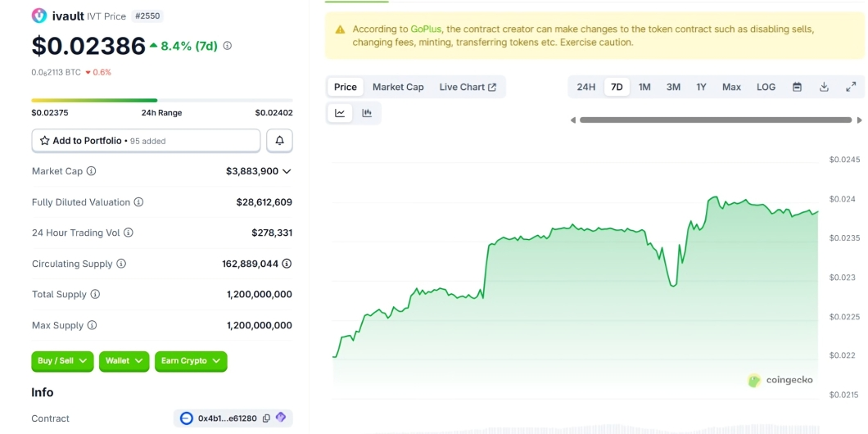This screenshot has width=868, height=434.
Task: Open the GoPlus link in warning
Action: tap(427, 29)
